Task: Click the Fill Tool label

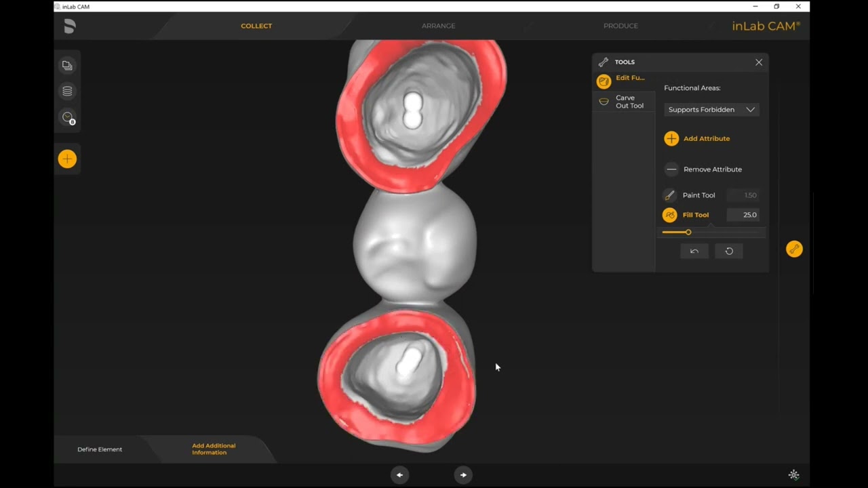Action: click(x=696, y=215)
